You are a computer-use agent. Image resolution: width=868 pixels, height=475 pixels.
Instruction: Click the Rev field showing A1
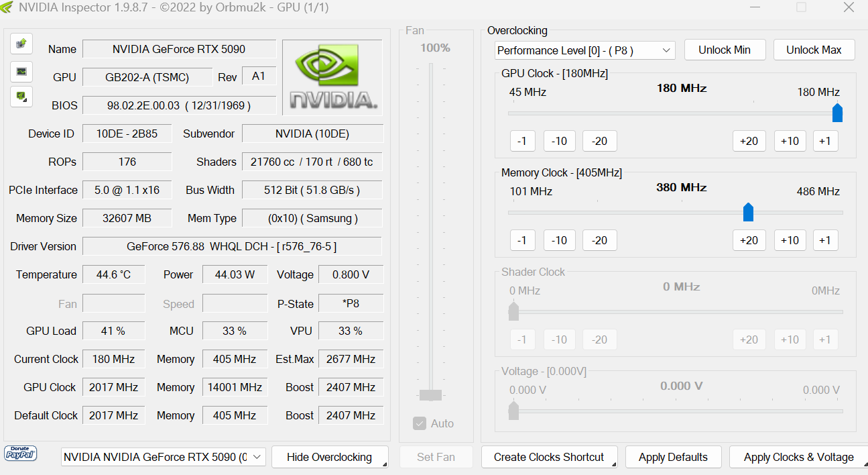tap(259, 76)
